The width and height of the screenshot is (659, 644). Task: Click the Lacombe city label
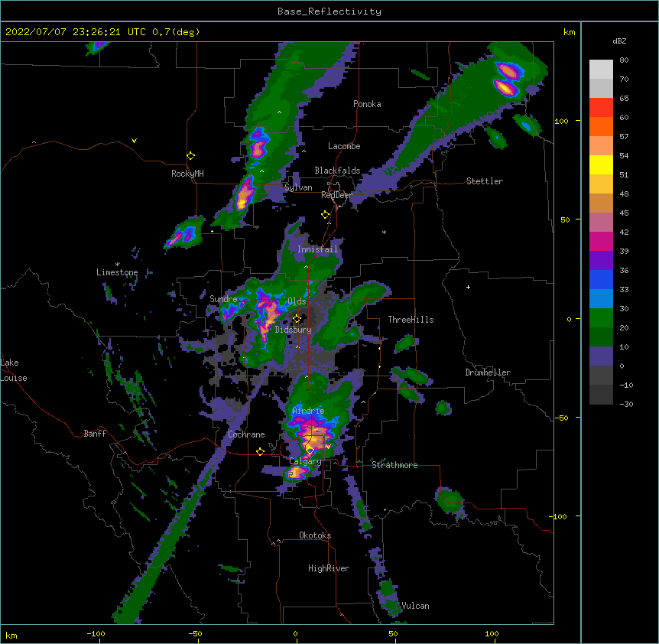pos(344,146)
